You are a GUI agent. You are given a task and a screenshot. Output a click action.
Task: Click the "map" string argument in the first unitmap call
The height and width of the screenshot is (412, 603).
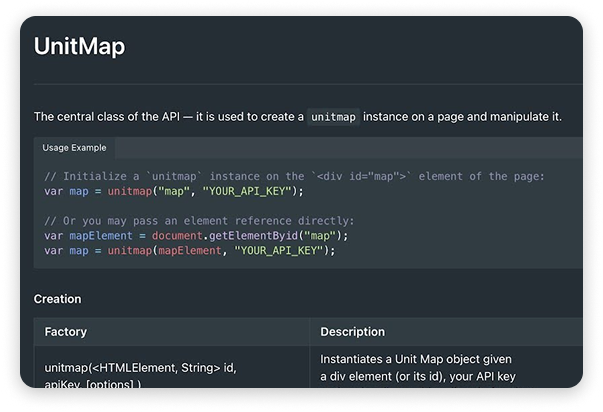click(176, 191)
